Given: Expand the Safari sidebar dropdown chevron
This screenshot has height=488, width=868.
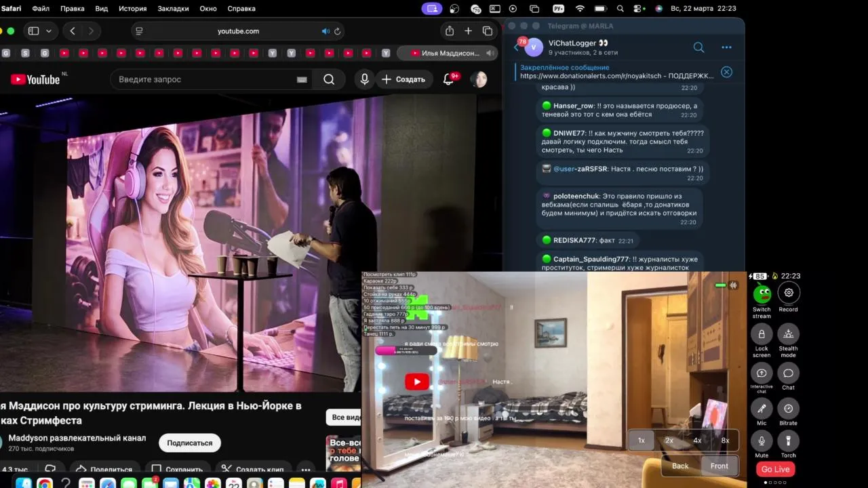Looking at the screenshot, I should (x=49, y=31).
